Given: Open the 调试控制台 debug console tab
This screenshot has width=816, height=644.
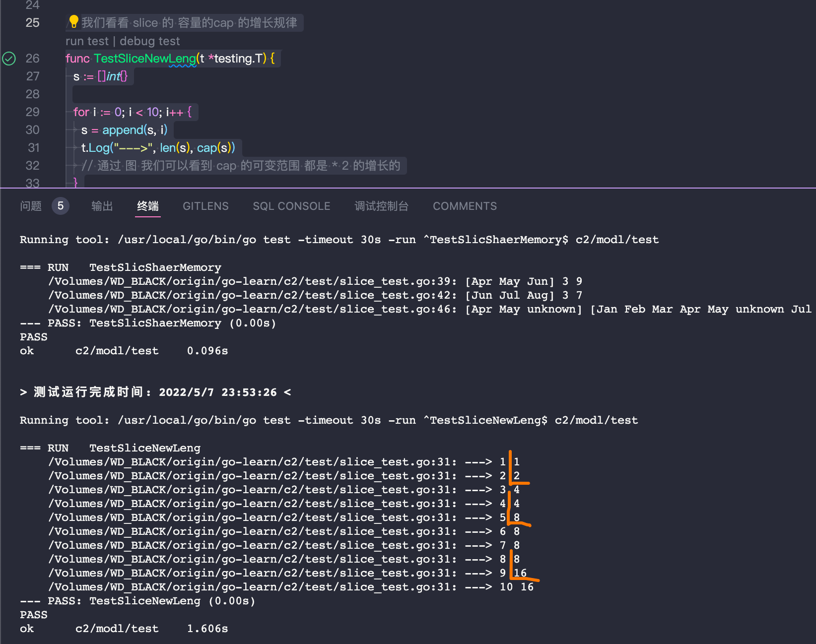Looking at the screenshot, I should click(381, 206).
